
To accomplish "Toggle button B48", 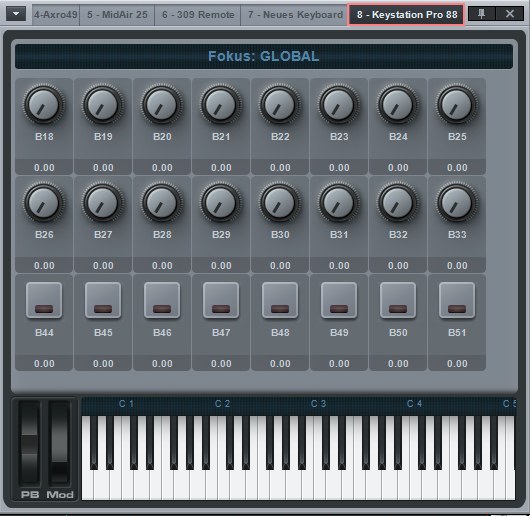I will point(280,300).
